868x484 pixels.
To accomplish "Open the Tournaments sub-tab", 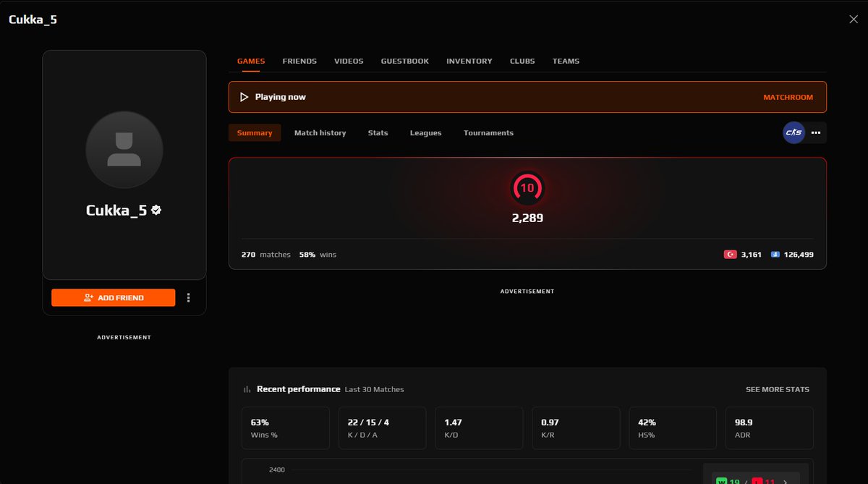I will [488, 133].
